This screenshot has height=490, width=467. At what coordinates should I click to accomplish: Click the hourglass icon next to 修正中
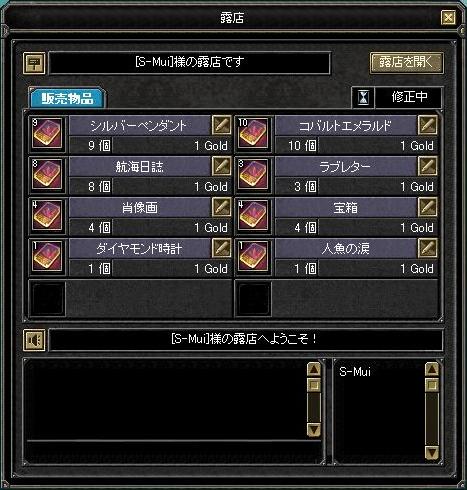pos(363,98)
